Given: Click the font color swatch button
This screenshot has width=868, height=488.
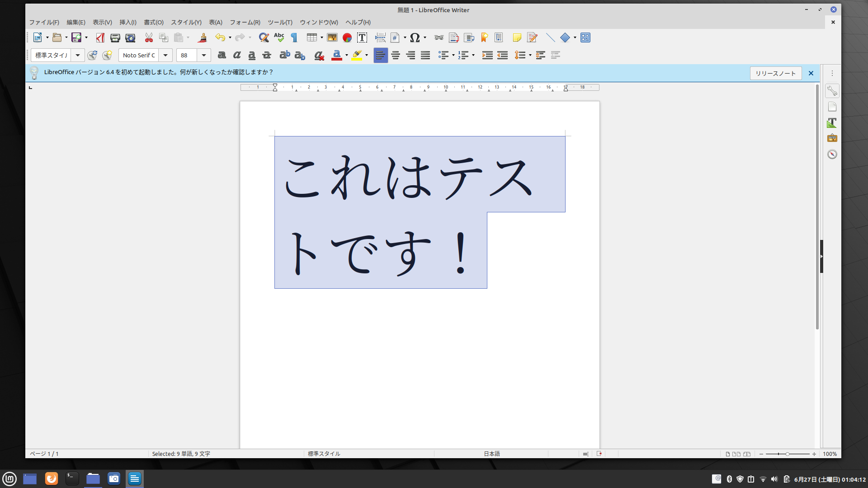Looking at the screenshot, I should point(337,55).
